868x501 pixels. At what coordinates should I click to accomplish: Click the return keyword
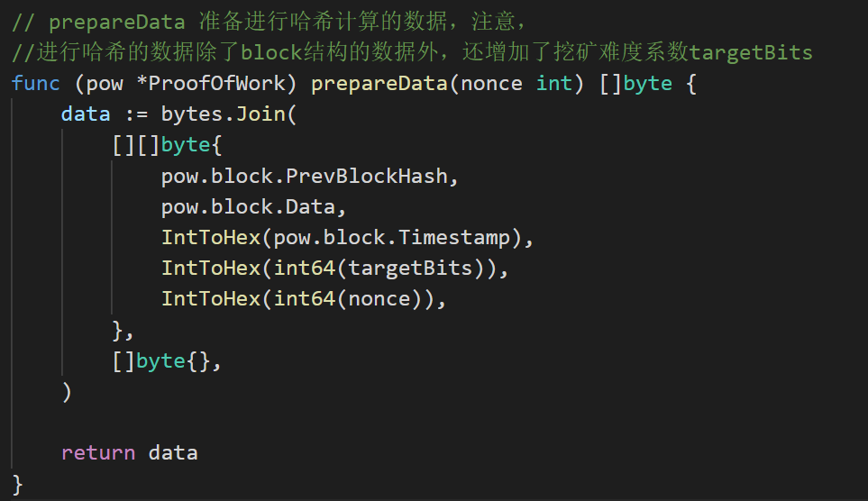pyautogui.click(x=98, y=453)
